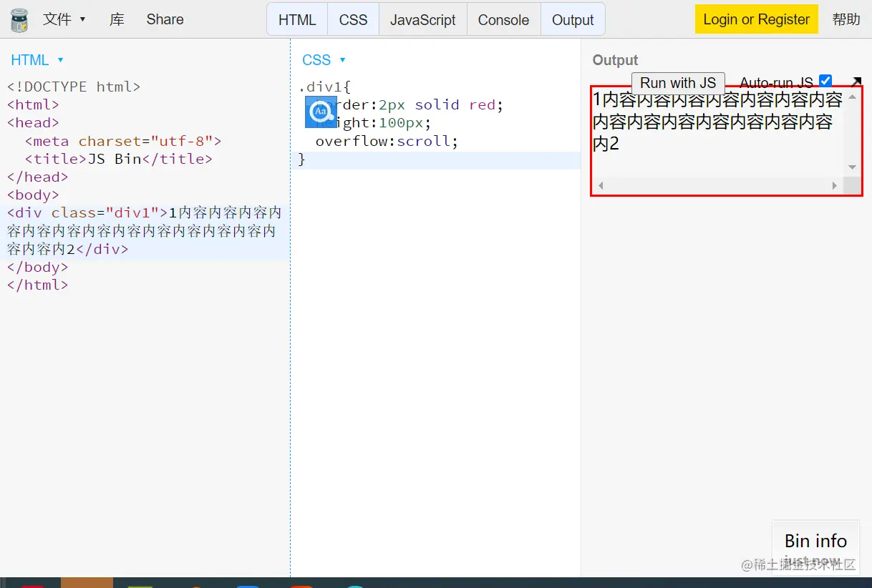Open the 帮助 help menu
This screenshot has width=872, height=588.
coord(846,19)
